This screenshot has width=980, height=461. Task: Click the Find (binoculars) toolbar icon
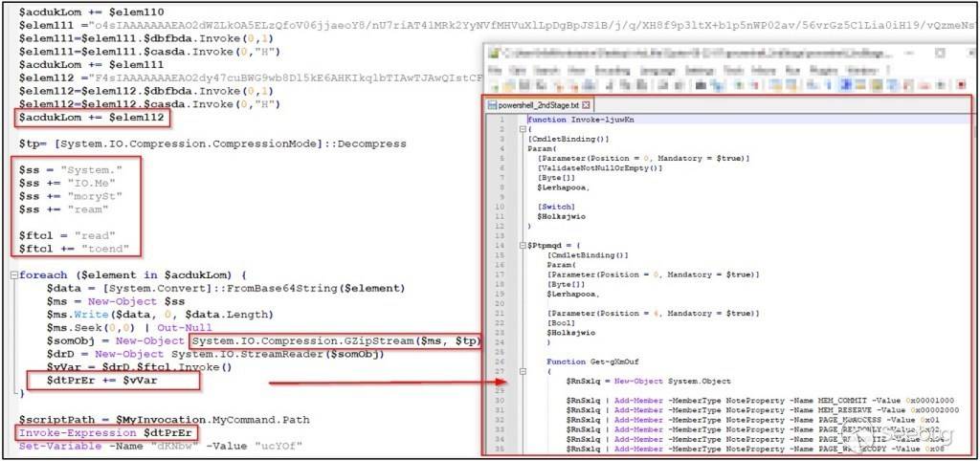[701, 85]
